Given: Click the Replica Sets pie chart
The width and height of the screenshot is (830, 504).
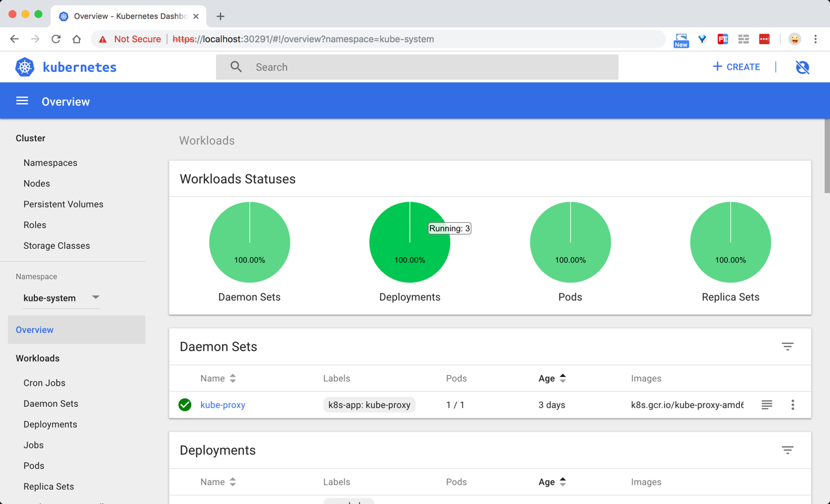Looking at the screenshot, I should point(731,242).
